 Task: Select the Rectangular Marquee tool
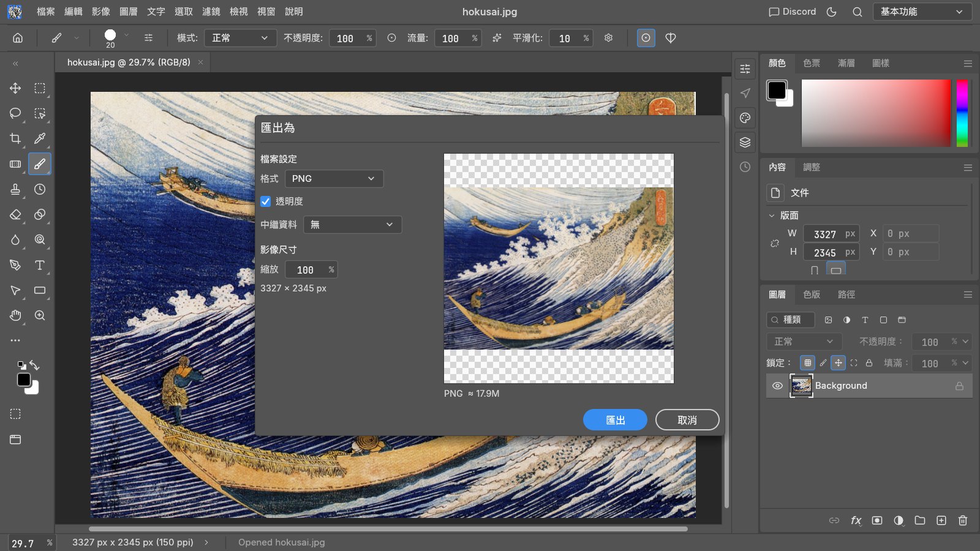click(x=40, y=88)
